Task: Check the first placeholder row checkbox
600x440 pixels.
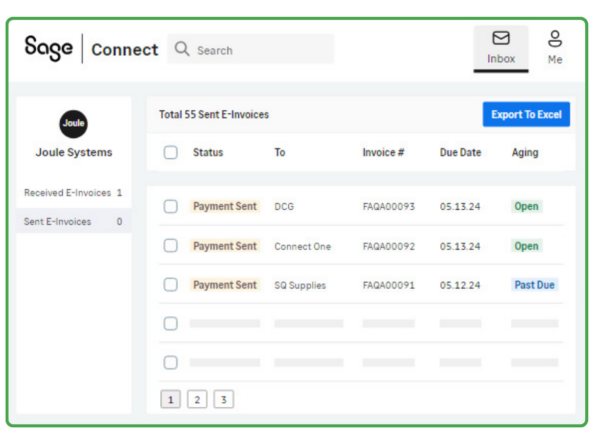Action: pyautogui.click(x=170, y=324)
